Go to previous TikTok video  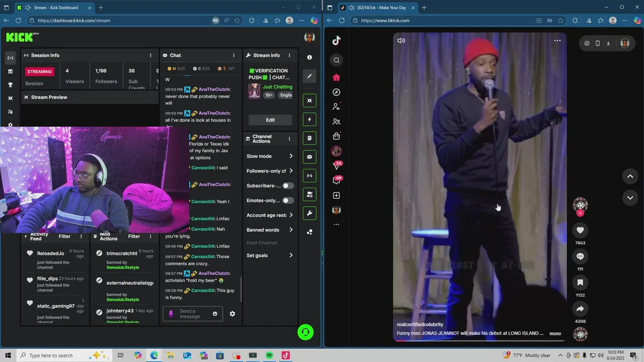(630, 176)
